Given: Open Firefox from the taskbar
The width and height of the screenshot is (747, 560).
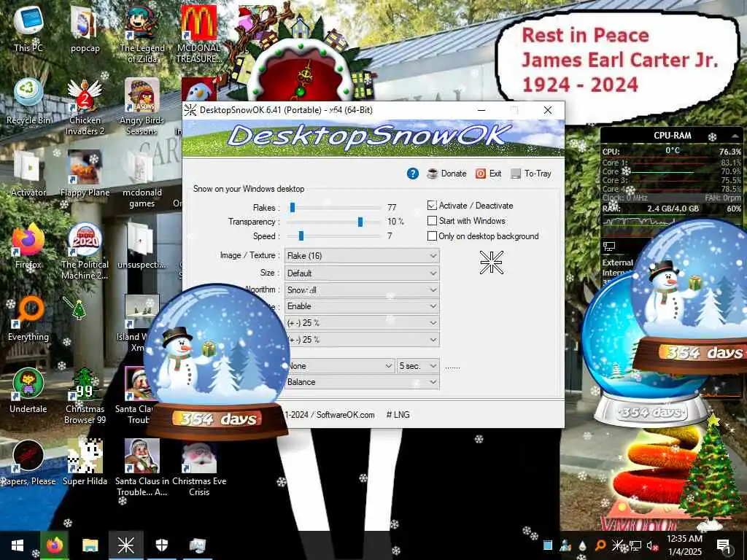Looking at the screenshot, I should [x=54, y=545].
